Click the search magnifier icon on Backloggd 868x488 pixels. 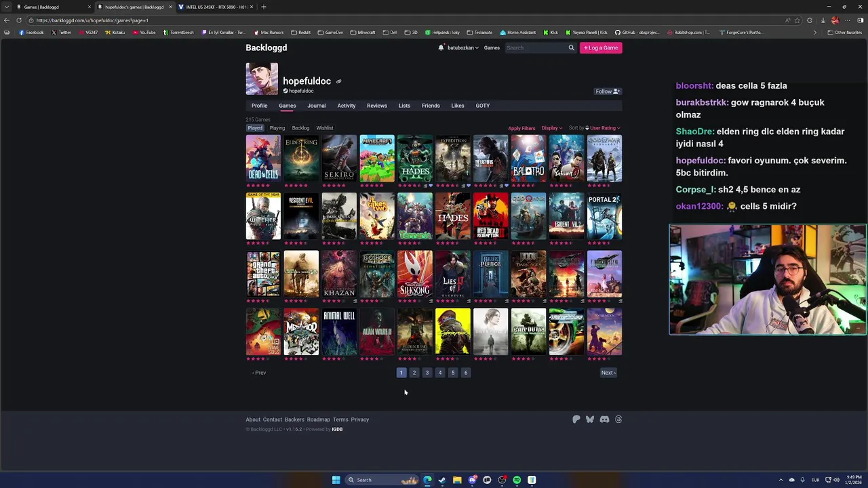click(x=571, y=47)
